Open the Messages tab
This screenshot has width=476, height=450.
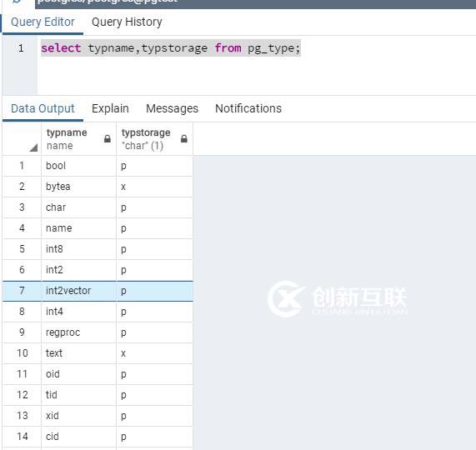172,108
